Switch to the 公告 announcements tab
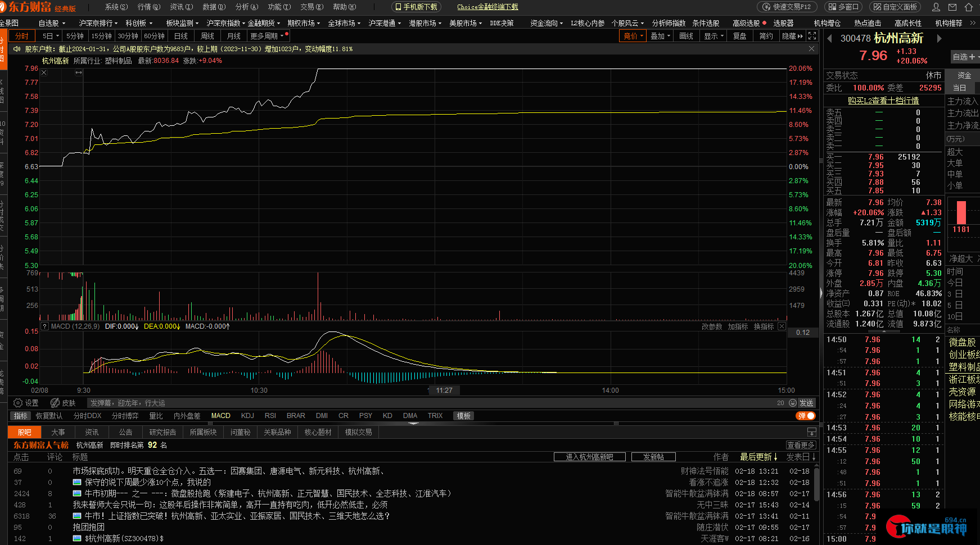Viewport: 980px width, 545px height. click(x=125, y=432)
